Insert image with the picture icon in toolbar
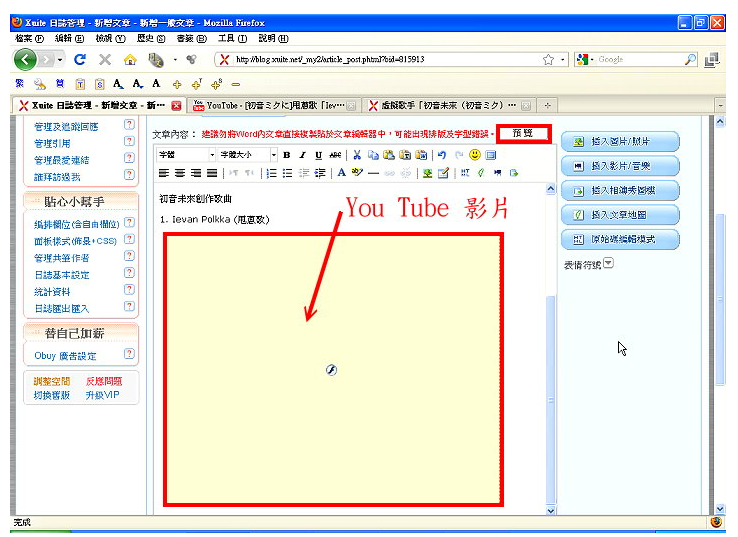The image size is (738, 537). point(427,173)
